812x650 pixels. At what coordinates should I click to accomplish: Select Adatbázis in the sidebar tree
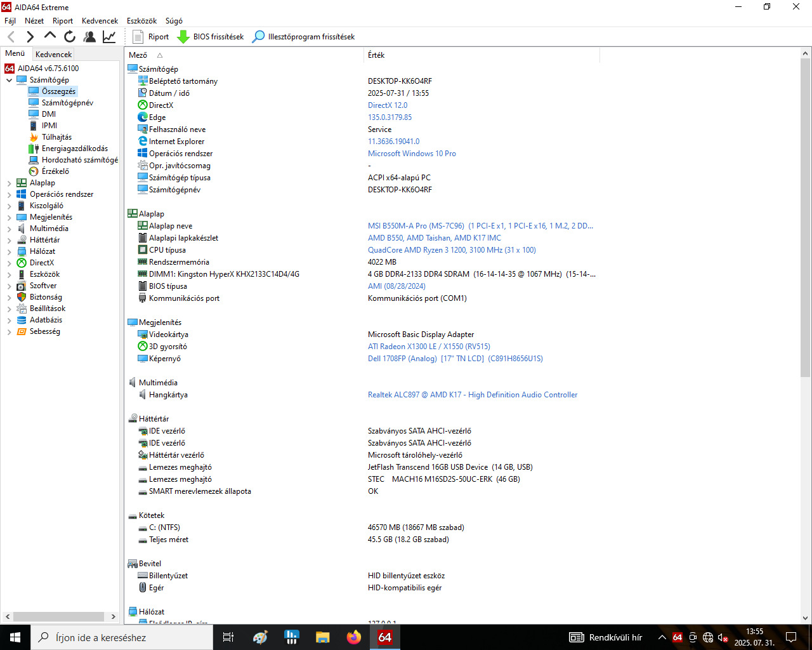[x=46, y=320]
